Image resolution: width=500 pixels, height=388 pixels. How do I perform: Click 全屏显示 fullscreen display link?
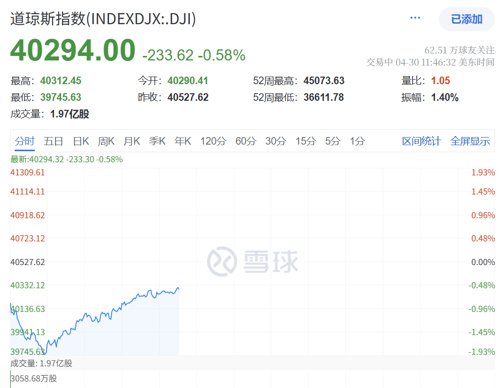click(470, 141)
